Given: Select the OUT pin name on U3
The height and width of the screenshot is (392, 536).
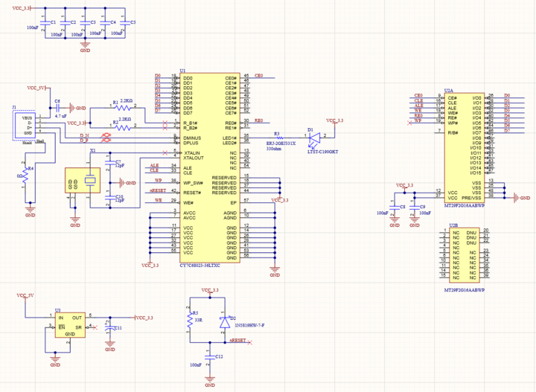Looking at the screenshot, I should click(77, 318).
